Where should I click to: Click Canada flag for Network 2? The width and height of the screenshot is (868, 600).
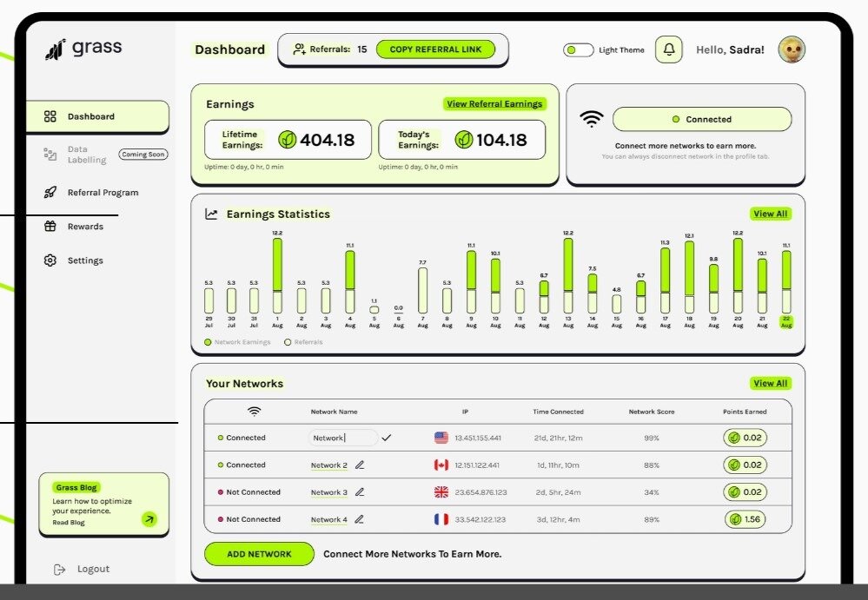point(441,465)
